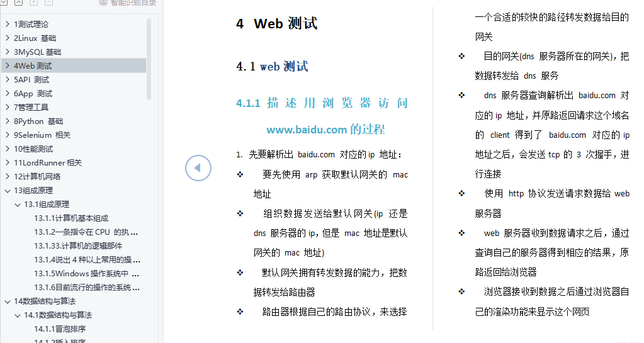
Task: Expand the 5API 测试 chevron
Action: pos(8,80)
